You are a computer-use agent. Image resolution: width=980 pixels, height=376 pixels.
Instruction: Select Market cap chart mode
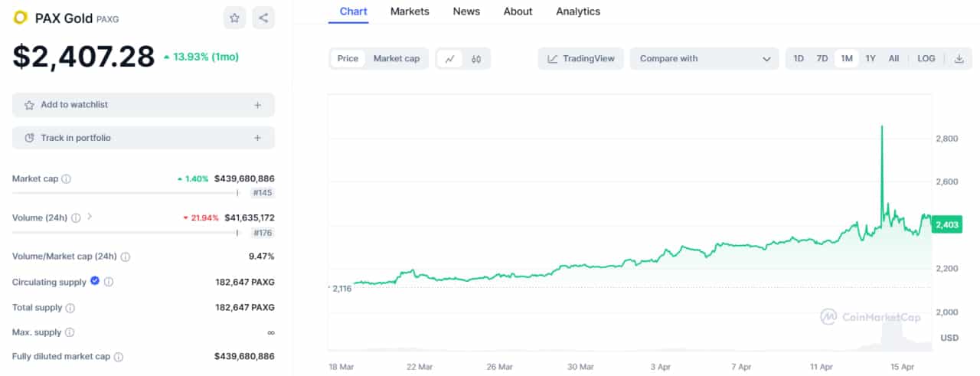pos(397,59)
